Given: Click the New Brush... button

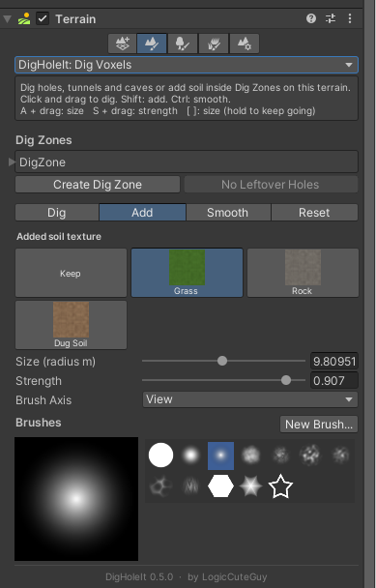Looking at the screenshot, I should [319, 425].
